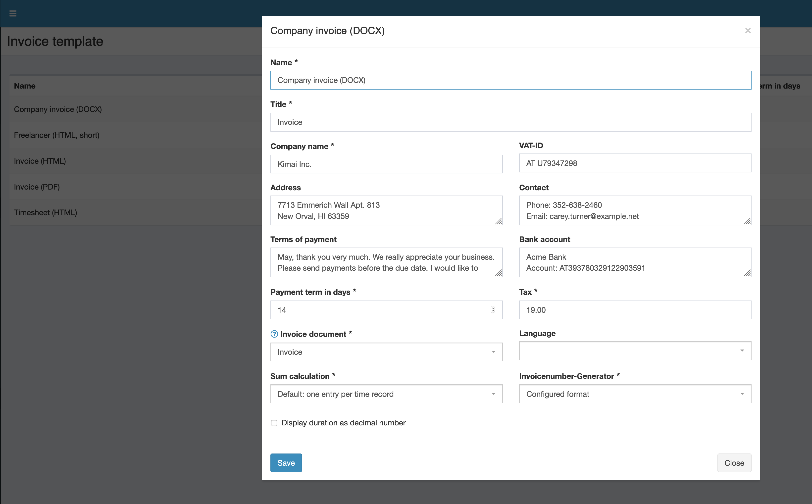Open the hamburger menu icon
This screenshot has width=812, height=504.
tap(13, 13)
